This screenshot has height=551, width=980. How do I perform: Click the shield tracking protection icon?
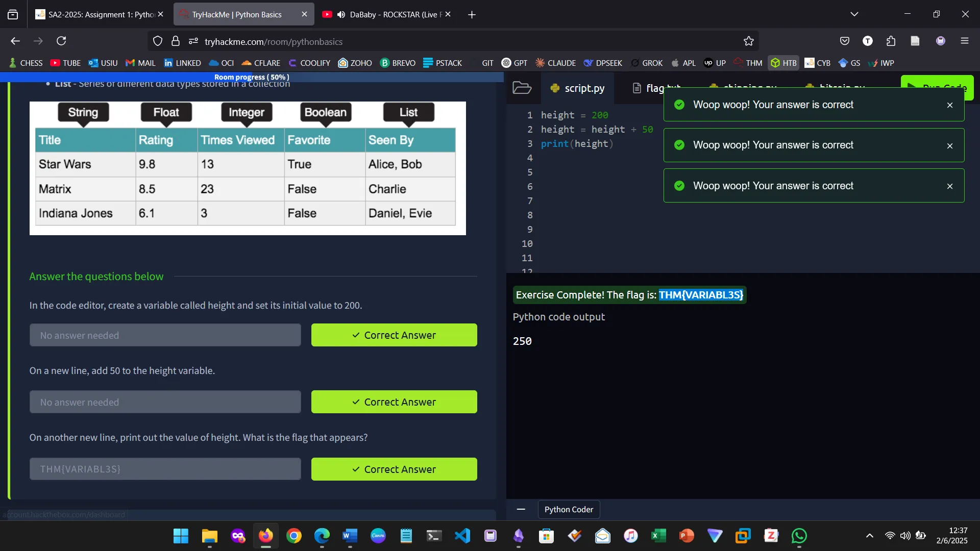[x=158, y=41]
